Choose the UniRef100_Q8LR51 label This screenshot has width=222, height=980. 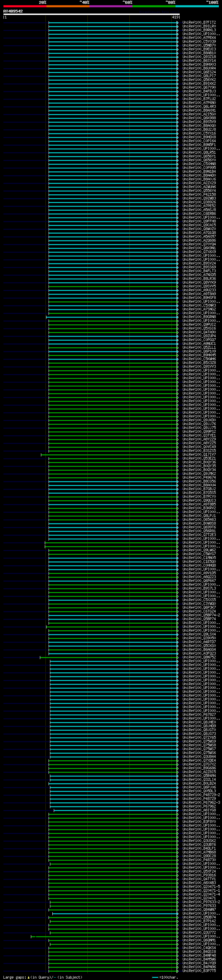pyautogui.click(x=199, y=152)
